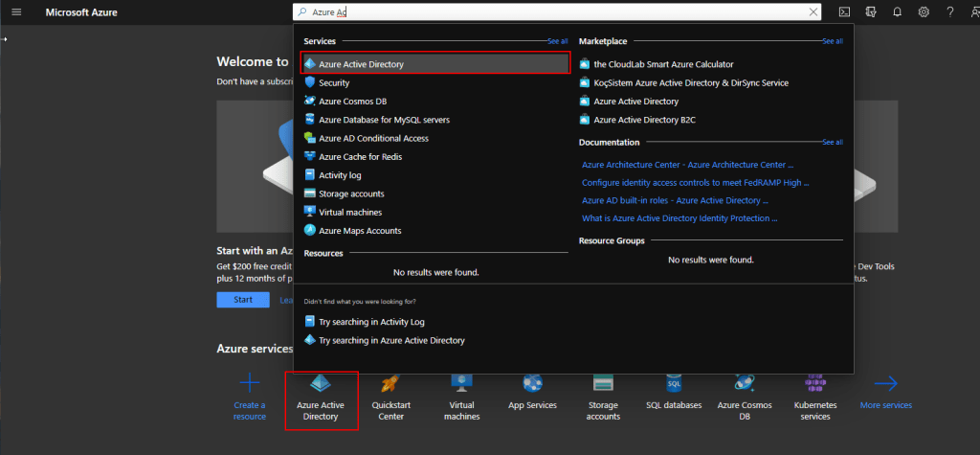Screen dimensions: 980x455
Task: See all Marketplace results
Action: [x=832, y=41]
